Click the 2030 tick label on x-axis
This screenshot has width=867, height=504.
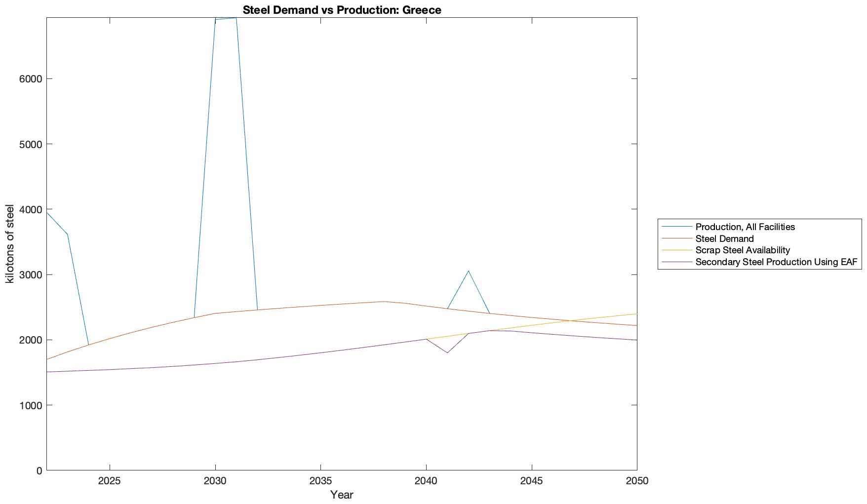[x=215, y=481]
